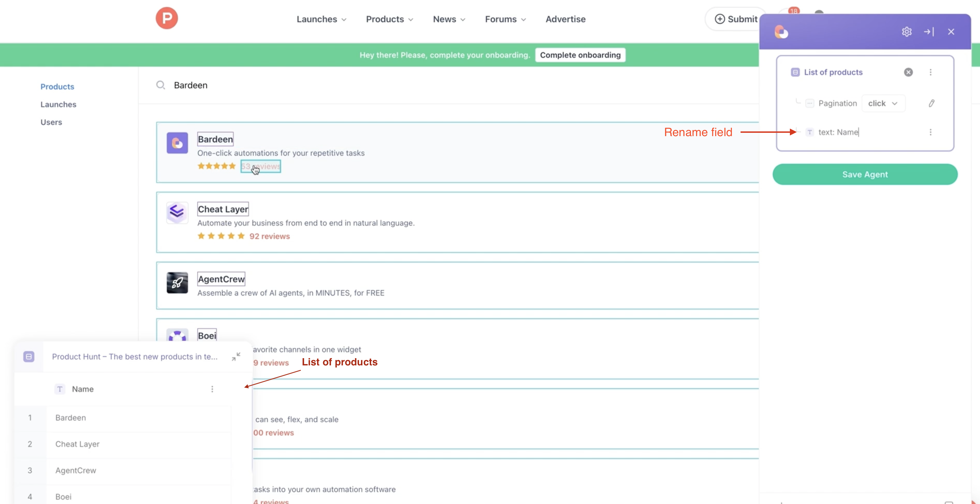Open Cheat Layer's 92 reviews link

pos(269,236)
